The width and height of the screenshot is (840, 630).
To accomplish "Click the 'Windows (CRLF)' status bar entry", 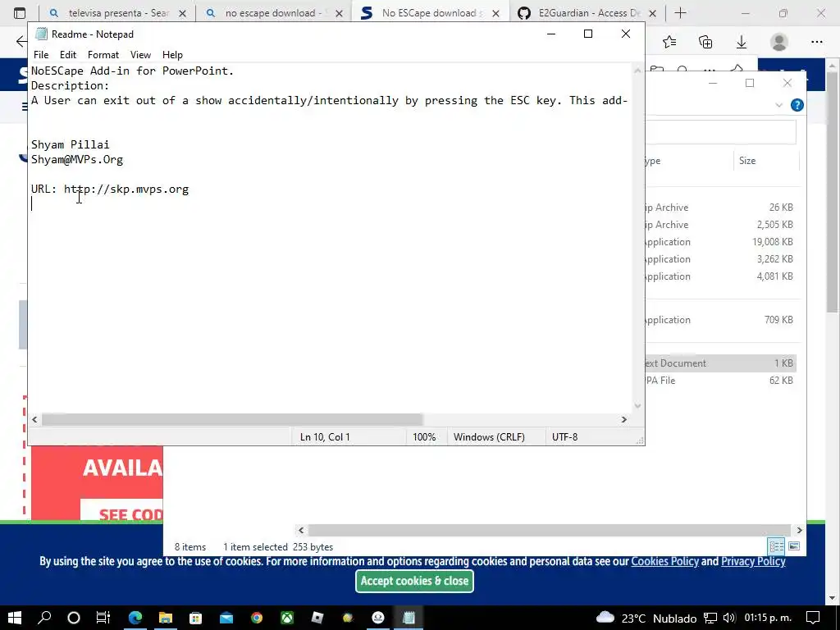I will [x=489, y=436].
